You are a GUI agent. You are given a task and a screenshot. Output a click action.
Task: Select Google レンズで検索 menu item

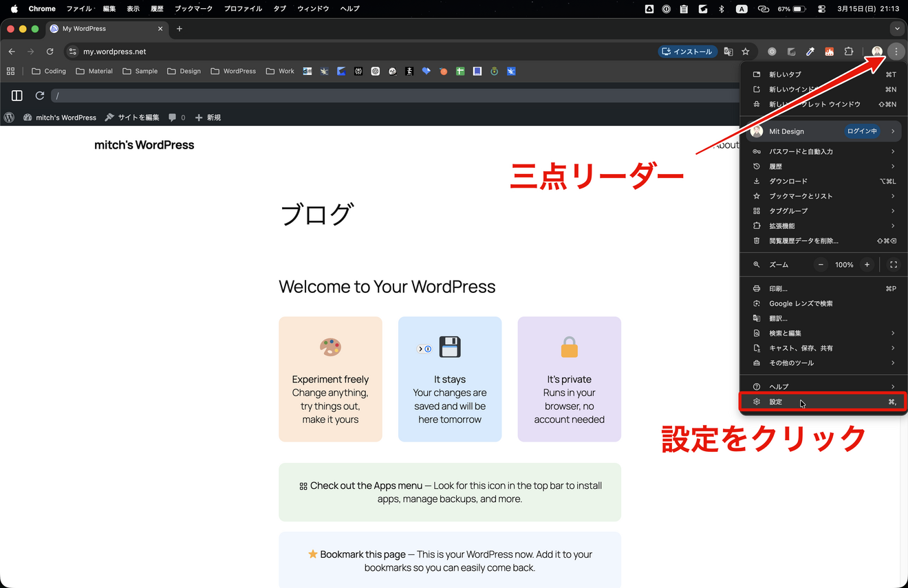(x=823, y=303)
